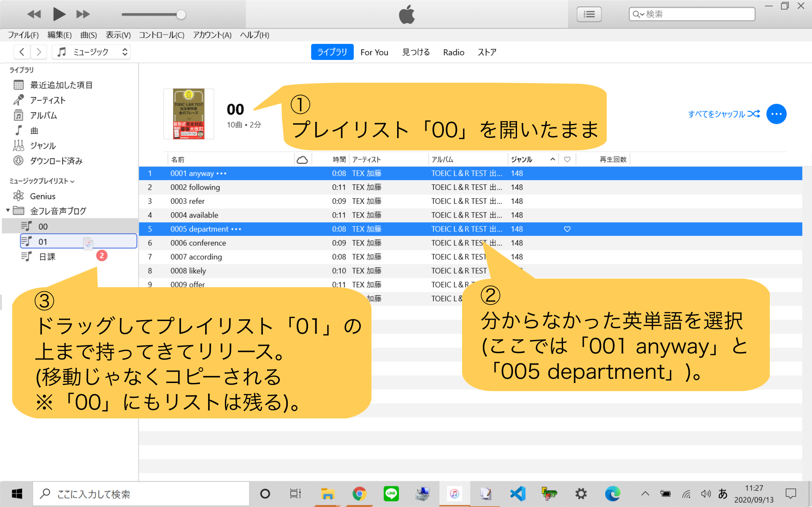
Task: Open the 編集(E) menu
Action: coord(60,35)
